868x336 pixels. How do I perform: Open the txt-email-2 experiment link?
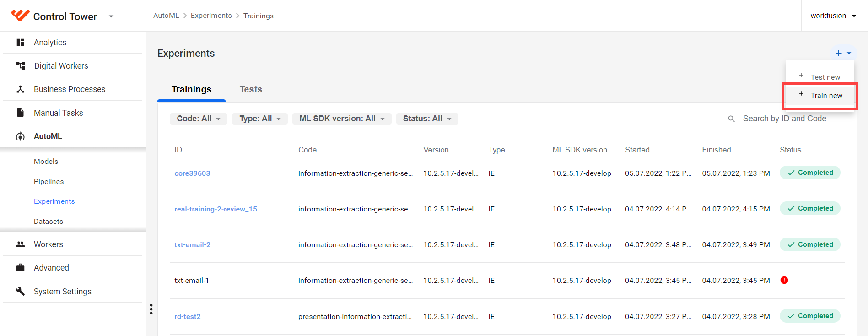coord(192,245)
